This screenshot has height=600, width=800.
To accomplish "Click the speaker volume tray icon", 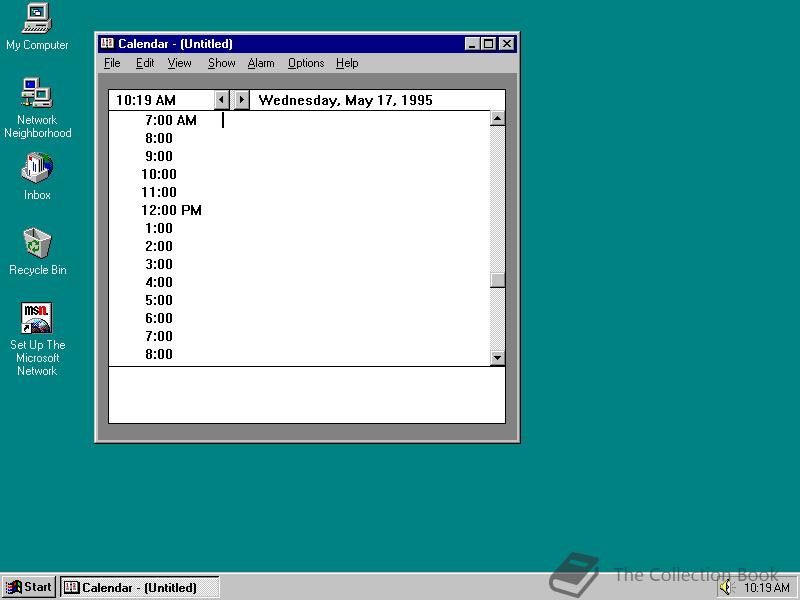I will [x=726, y=588].
